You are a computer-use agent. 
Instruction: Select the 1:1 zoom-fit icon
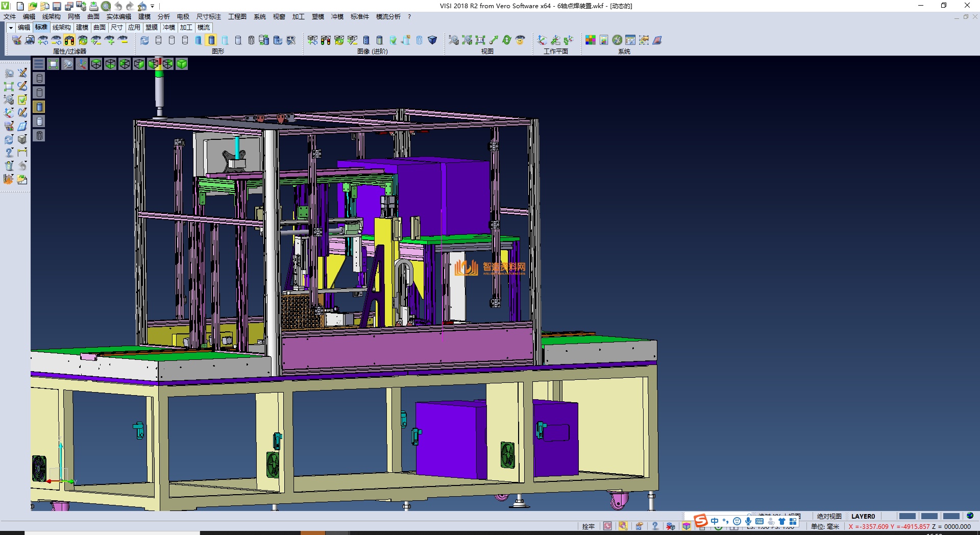click(480, 40)
